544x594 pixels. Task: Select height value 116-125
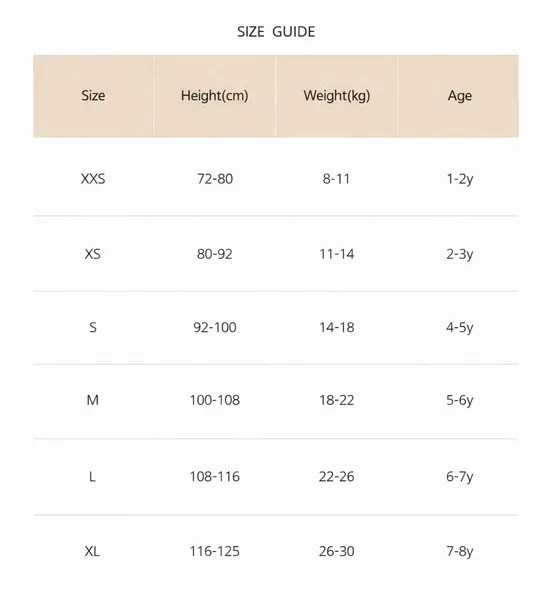coord(215,551)
